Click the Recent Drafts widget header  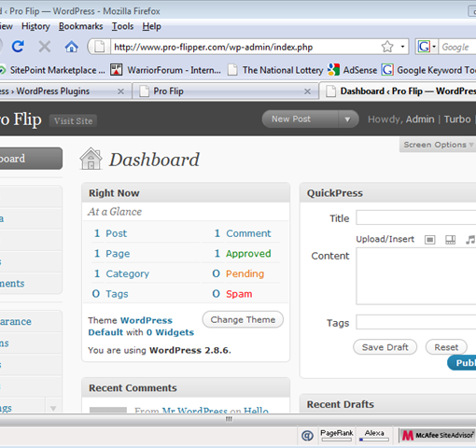pyautogui.click(x=388, y=404)
